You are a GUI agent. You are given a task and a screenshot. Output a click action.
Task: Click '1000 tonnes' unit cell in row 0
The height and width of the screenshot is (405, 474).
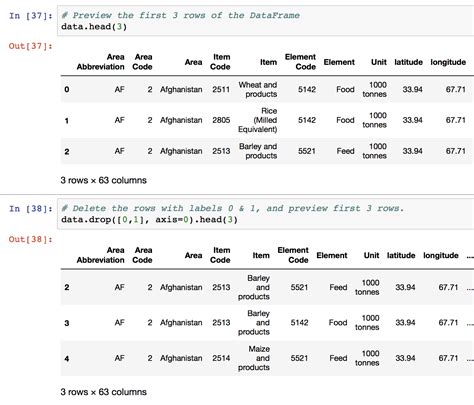(x=375, y=89)
